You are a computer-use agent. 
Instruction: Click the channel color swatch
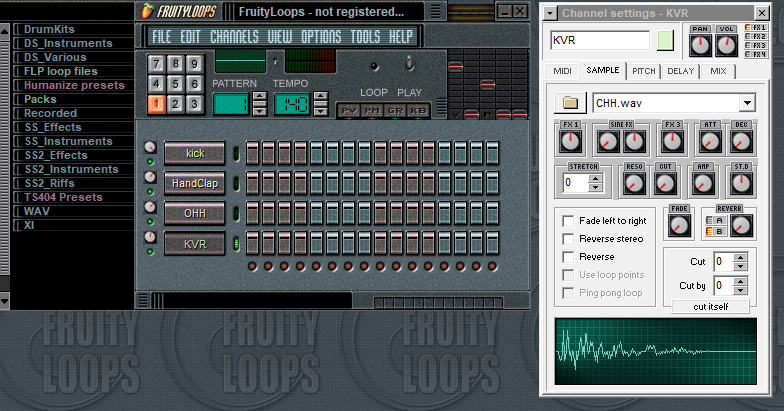666,40
